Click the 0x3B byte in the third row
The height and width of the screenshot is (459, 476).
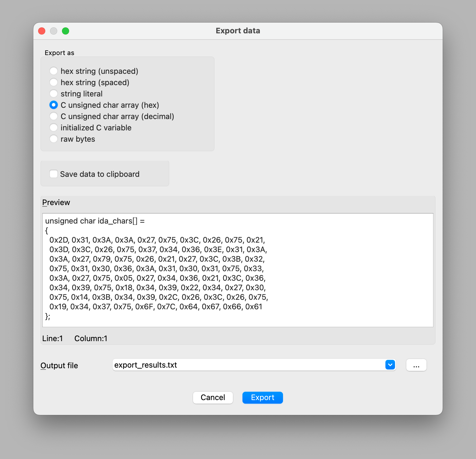coord(231,259)
